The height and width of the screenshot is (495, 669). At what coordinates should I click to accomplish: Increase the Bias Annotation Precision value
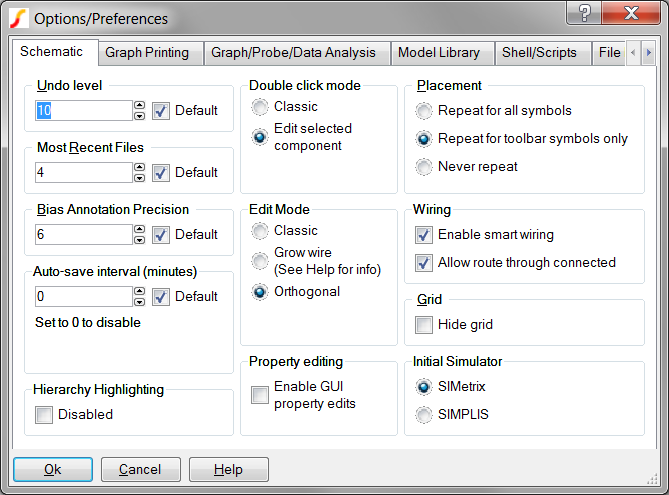[139, 229]
